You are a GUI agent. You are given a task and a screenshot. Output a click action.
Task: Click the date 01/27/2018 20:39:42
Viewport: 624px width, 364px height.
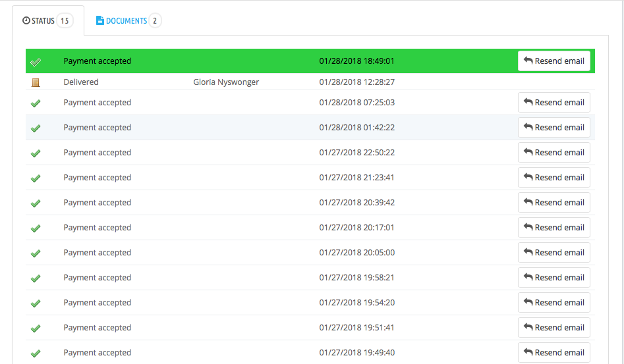pyautogui.click(x=357, y=203)
